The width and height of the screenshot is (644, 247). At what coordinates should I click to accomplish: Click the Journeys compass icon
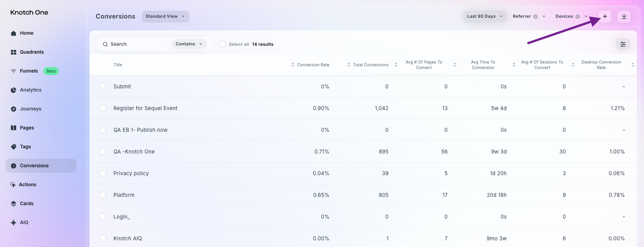(x=13, y=109)
